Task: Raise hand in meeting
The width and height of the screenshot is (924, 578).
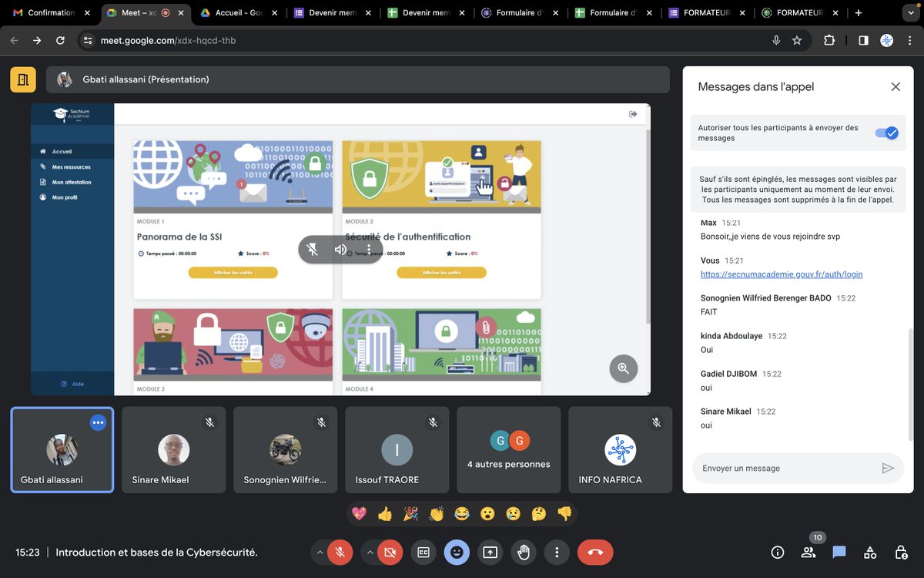Action: (524, 552)
